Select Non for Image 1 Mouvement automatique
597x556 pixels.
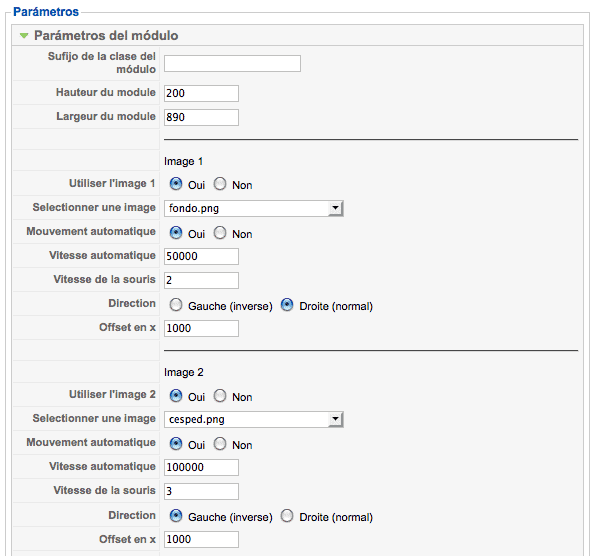(x=220, y=233)
